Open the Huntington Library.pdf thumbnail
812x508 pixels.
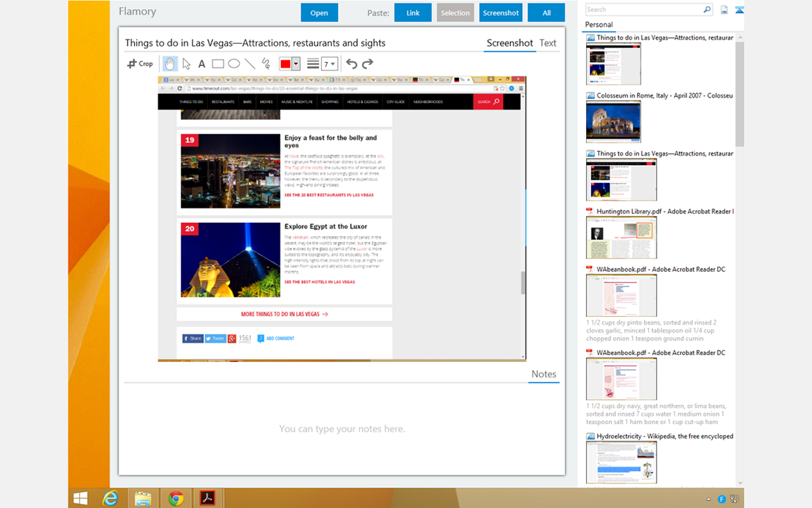coord(622,237)
